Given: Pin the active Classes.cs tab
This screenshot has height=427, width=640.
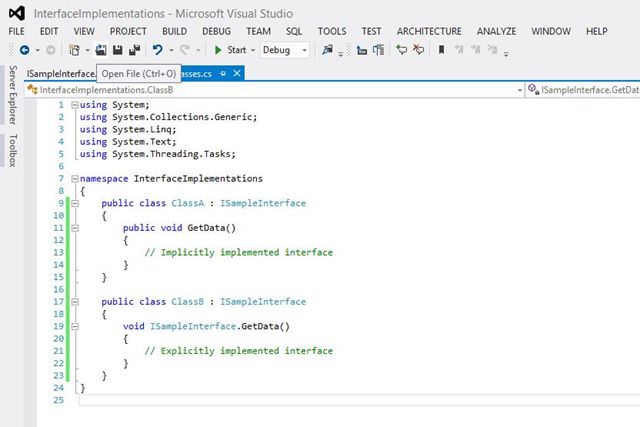Looking at the screenshot, I should point(223,73).
